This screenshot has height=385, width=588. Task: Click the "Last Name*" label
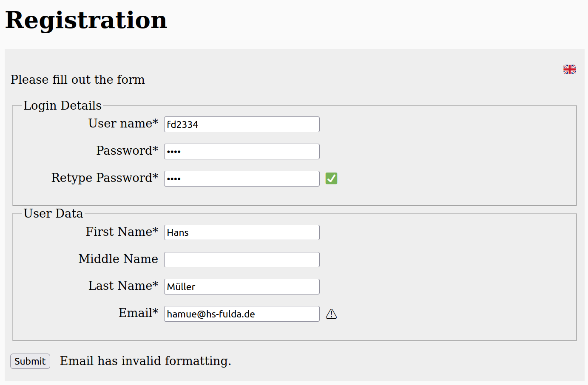(x=123, y=286)
